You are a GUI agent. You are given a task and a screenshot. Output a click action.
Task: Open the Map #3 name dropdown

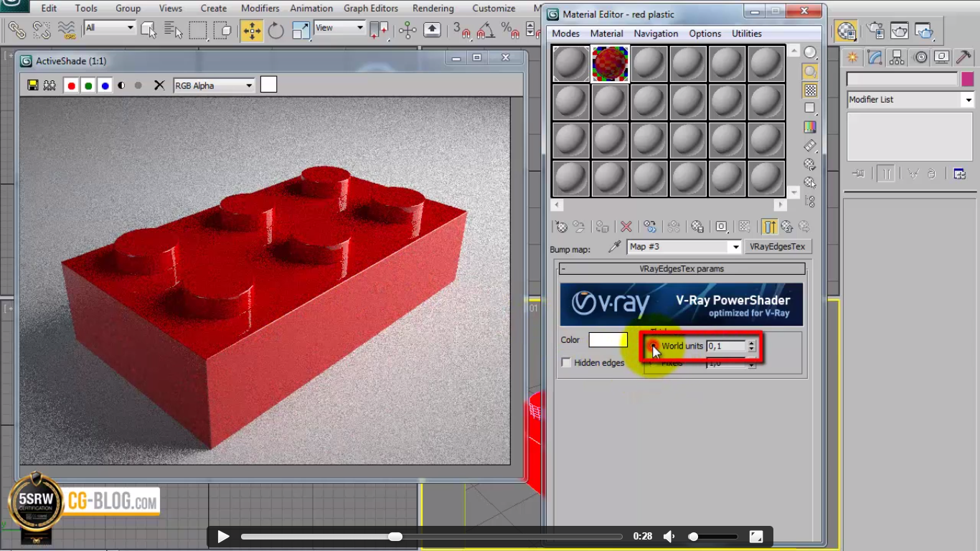tap(684, 247)
